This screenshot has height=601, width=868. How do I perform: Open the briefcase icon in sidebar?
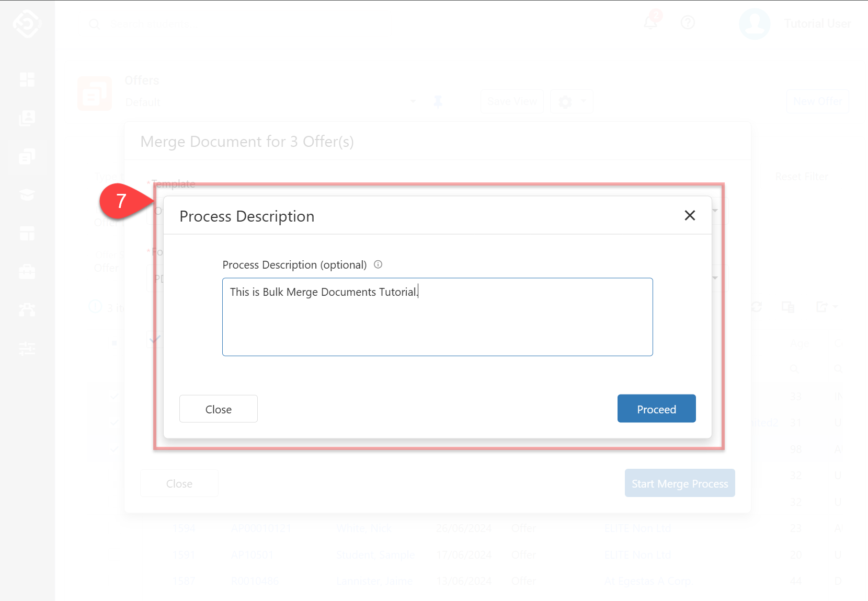(x=27, y=272)
